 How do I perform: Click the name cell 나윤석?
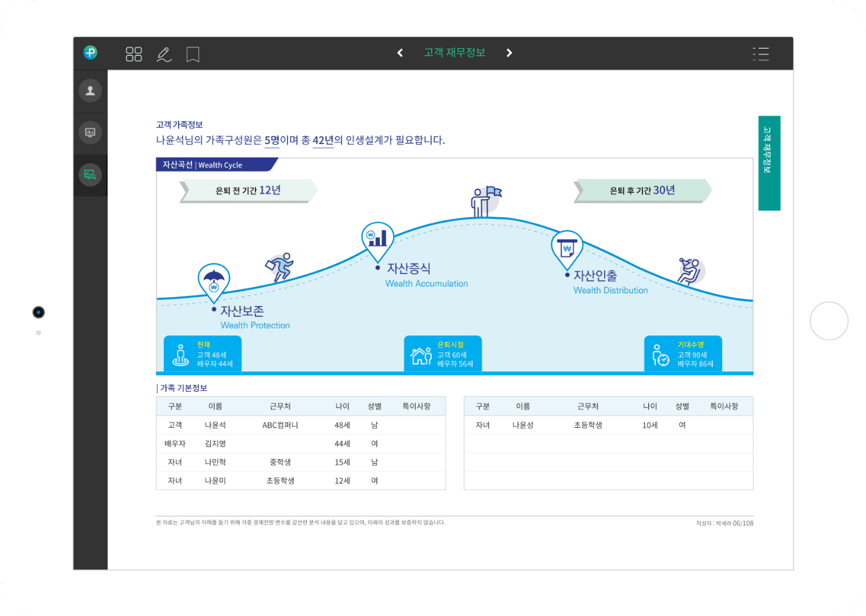215,425
